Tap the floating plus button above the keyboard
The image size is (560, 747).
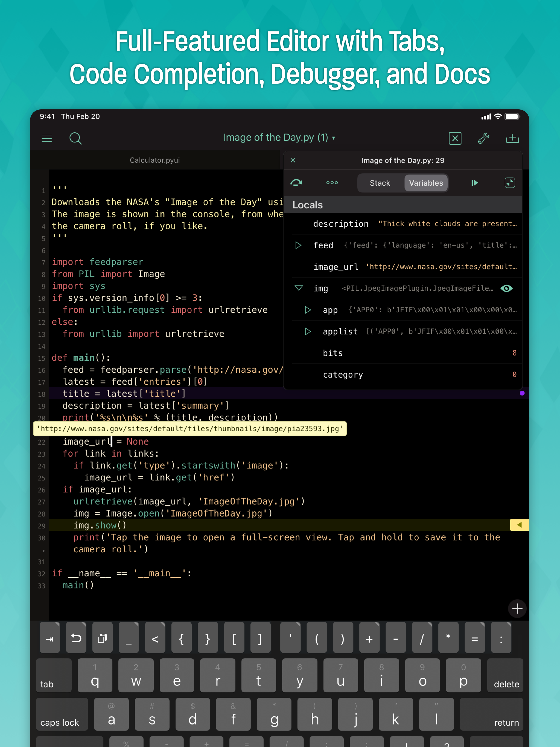tap(517, 609)
